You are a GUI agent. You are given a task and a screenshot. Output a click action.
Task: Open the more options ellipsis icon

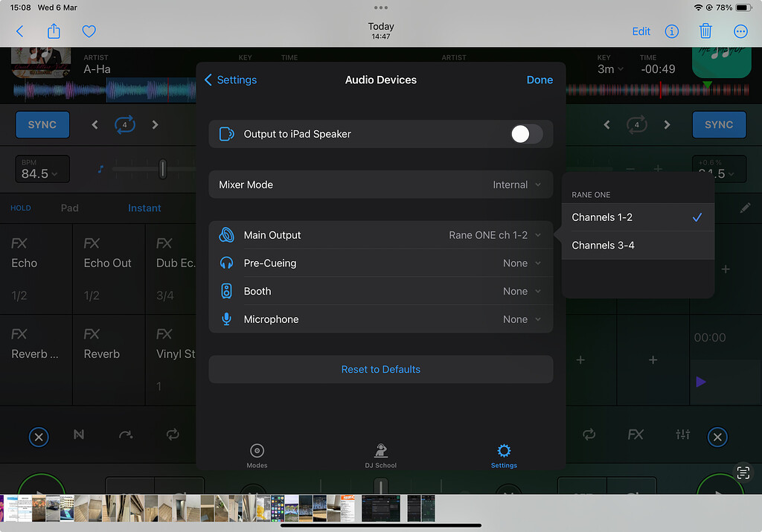tap(740, 31)
